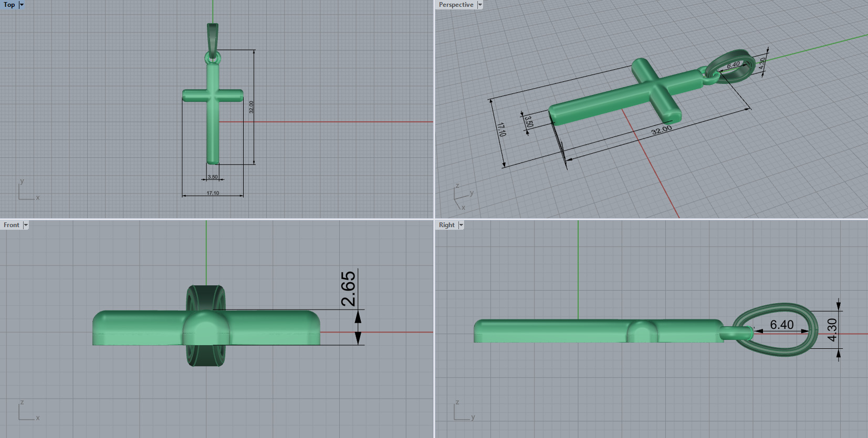Image resolution: width=868 pixels, height=438 pixels.
Task: Activate the Right viewport title label
Action: pyautogui.click(x=446, y=225)
